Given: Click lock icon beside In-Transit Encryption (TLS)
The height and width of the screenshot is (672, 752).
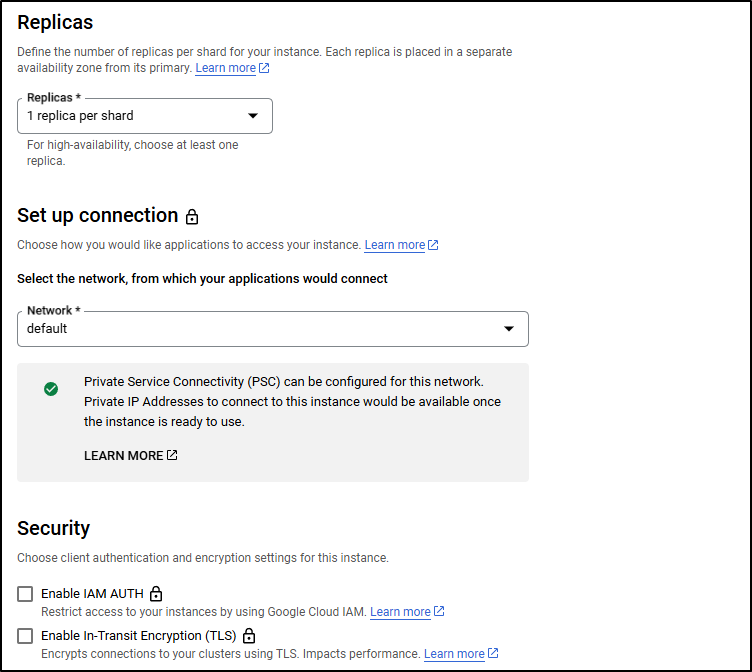Looking at the screenshot, I should click(x=249, y=636).
